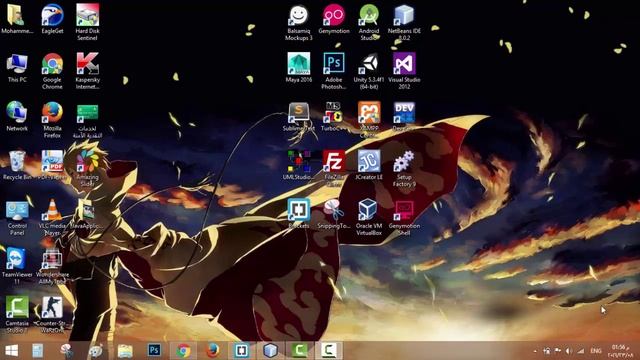This screenshot has height=360, width=640.
Task: Select the Mohammed user folder icon
Action: tap(17, 19)
